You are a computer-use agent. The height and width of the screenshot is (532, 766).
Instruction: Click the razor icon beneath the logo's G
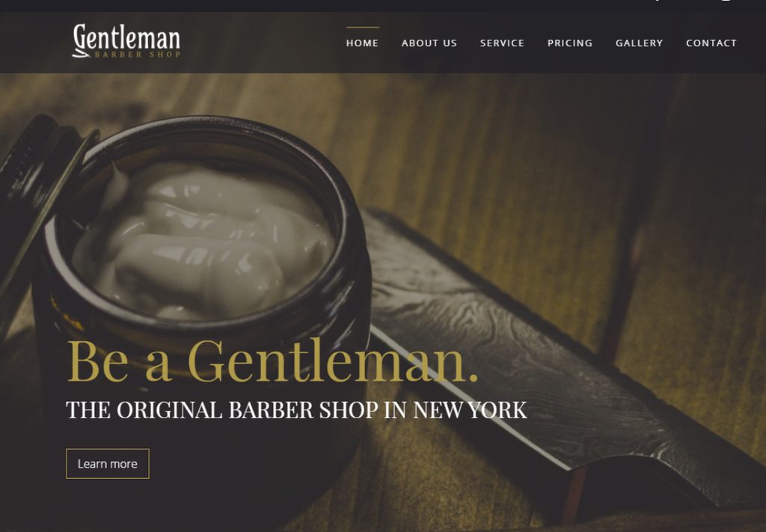click(81, 54)
